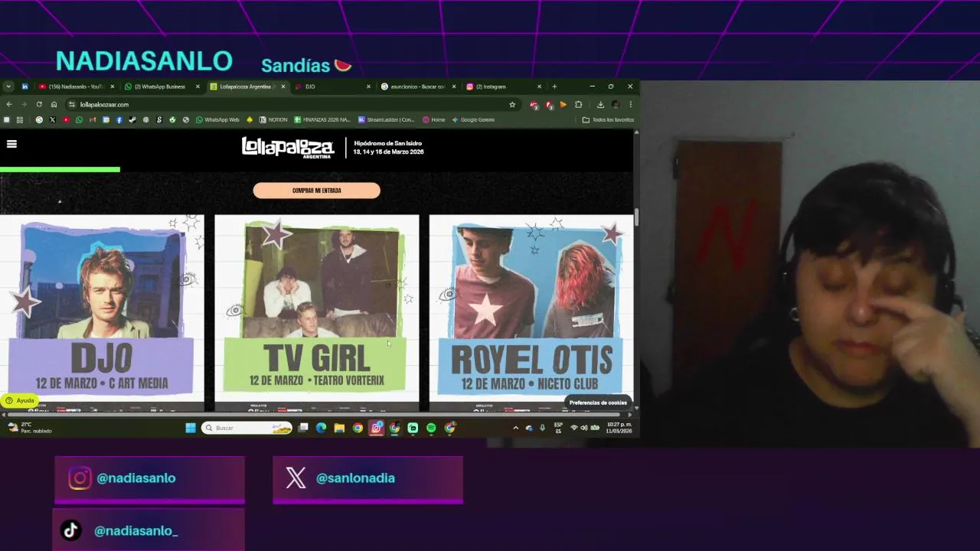Click the volume icon in system tray
Image resolution: width=980 pixels, height=551 pixels.
[584, 428]
